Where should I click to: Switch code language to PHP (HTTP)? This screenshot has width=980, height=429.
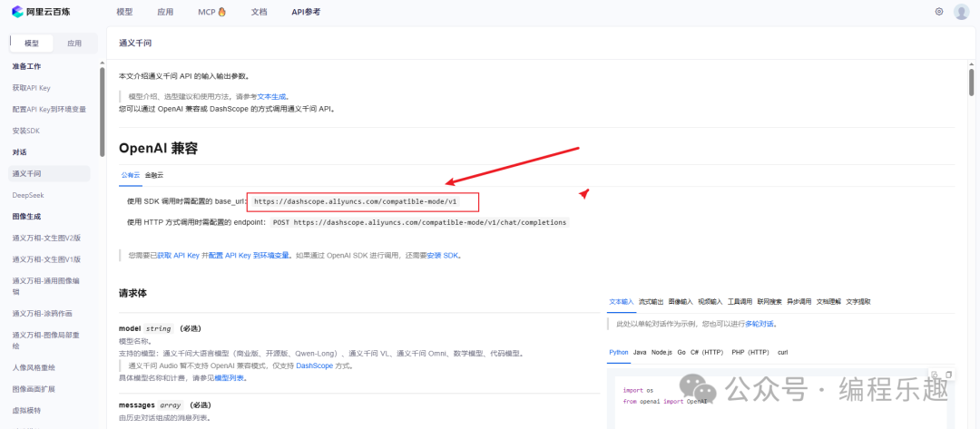(750, 352)
